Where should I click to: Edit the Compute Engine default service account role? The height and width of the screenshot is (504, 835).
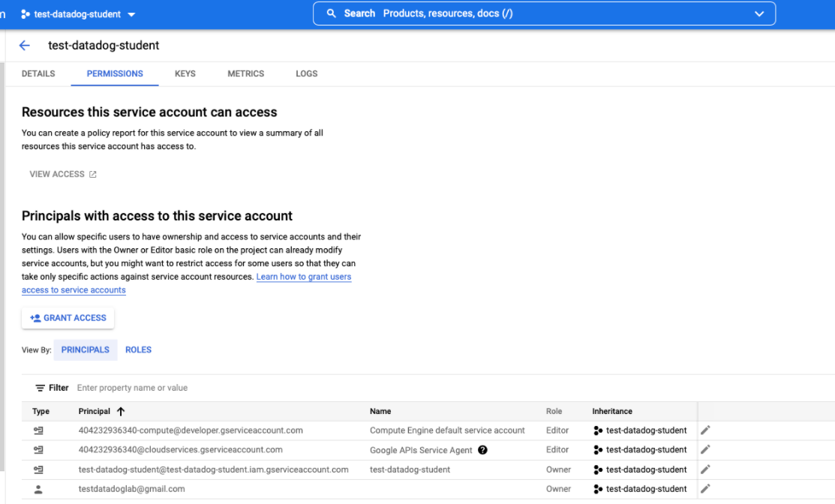(x=704, y=430)
